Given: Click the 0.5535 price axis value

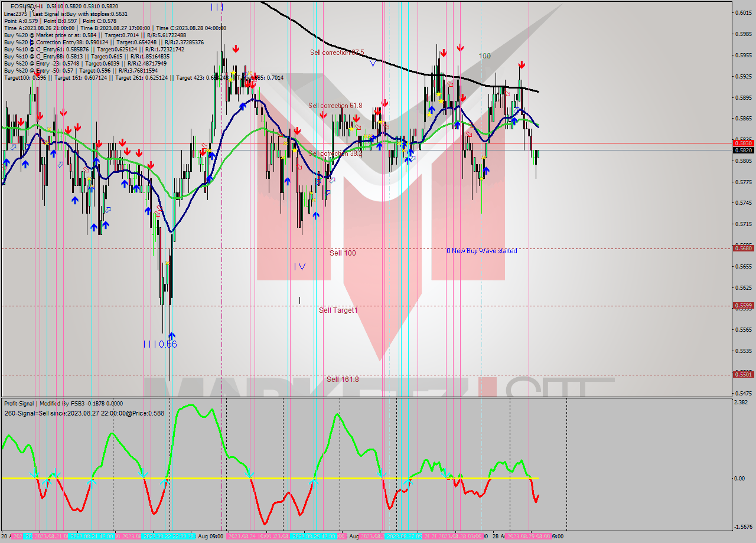Looking at the screenshot, I should 743,351.
